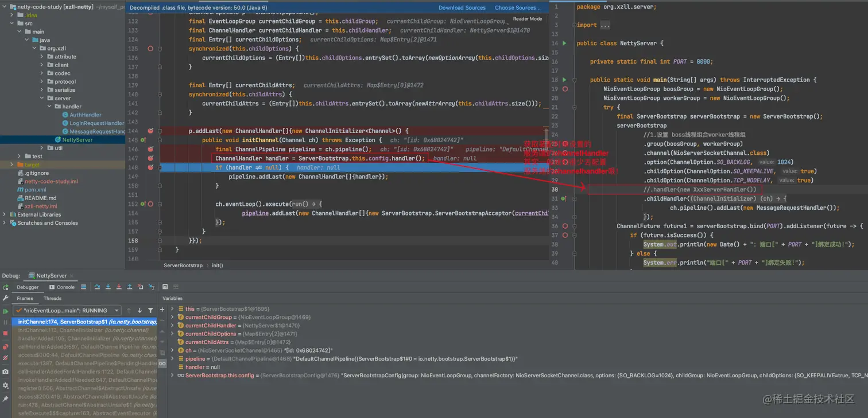Viewport: 868px width, 418px height.
Task: Click Download Sources link
Action: tap(462, 7)
